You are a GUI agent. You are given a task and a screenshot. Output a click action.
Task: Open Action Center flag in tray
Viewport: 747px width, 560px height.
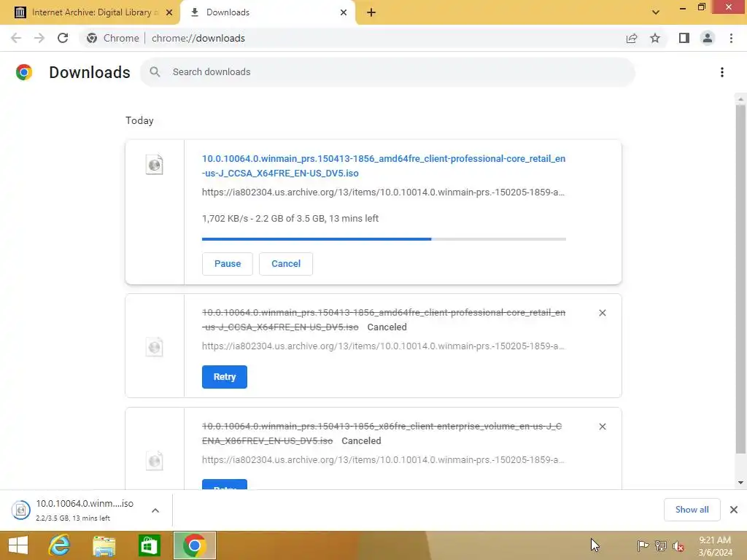click(x=643, y=545)
